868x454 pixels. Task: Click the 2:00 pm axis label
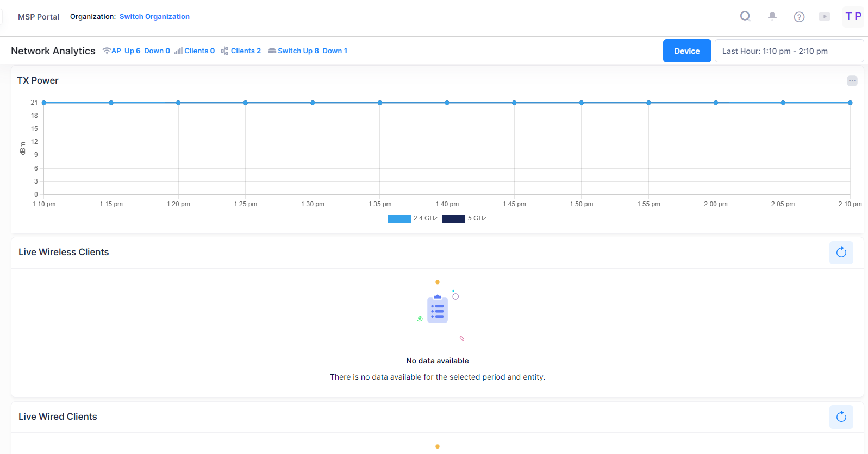(716, 204)
